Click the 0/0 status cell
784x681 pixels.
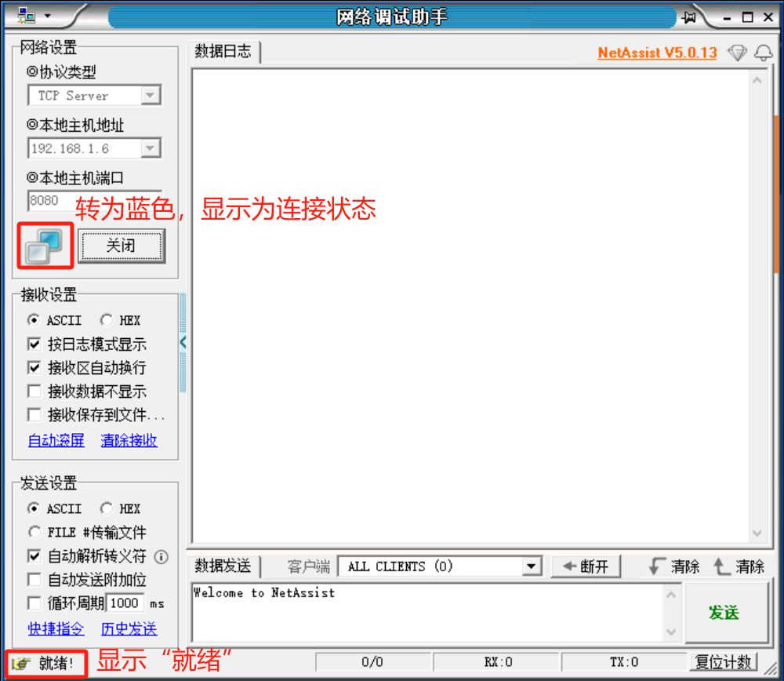click(372, 662)
